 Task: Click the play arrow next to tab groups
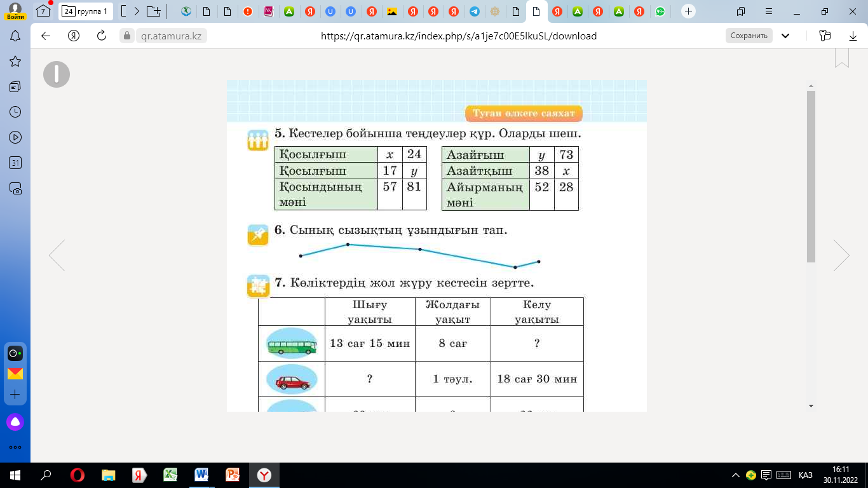(137, 11)
